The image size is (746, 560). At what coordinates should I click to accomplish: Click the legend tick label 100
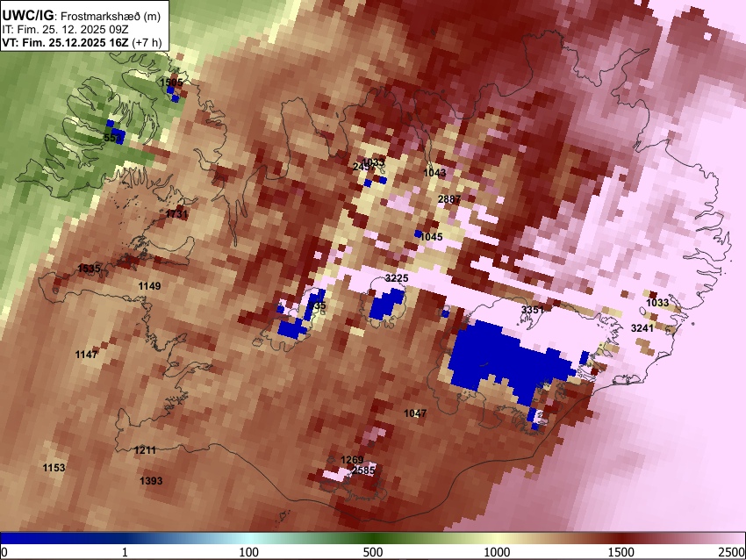[249, 552]
